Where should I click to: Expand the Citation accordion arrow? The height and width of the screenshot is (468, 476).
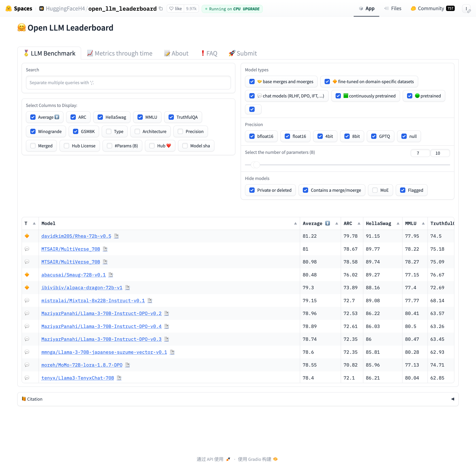point(452,399)
